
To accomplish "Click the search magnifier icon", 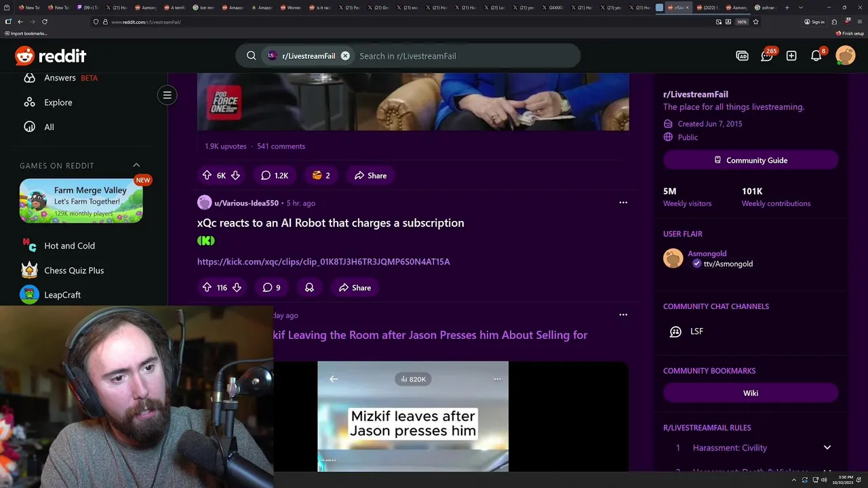I will coord(251,56).
